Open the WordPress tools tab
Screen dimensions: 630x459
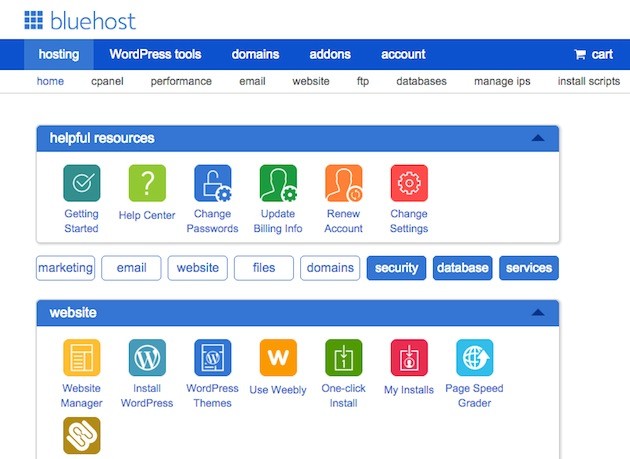pos(155,54)
